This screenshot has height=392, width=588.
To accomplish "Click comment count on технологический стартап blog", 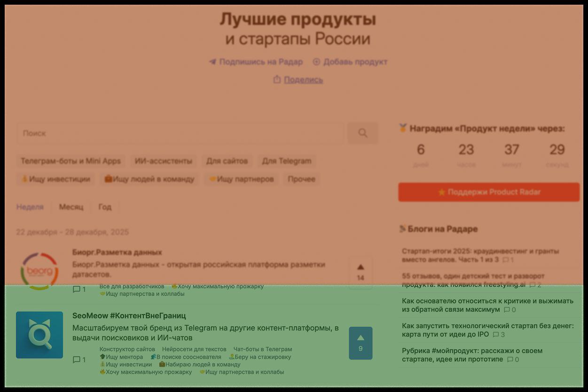I will 499,335.
